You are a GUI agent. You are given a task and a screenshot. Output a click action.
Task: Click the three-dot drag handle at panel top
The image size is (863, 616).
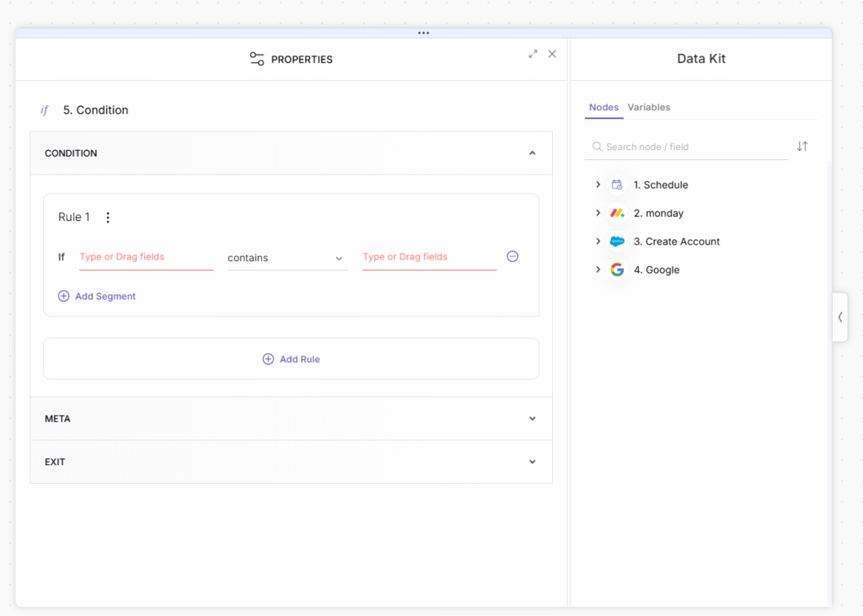tap(423, 33)
